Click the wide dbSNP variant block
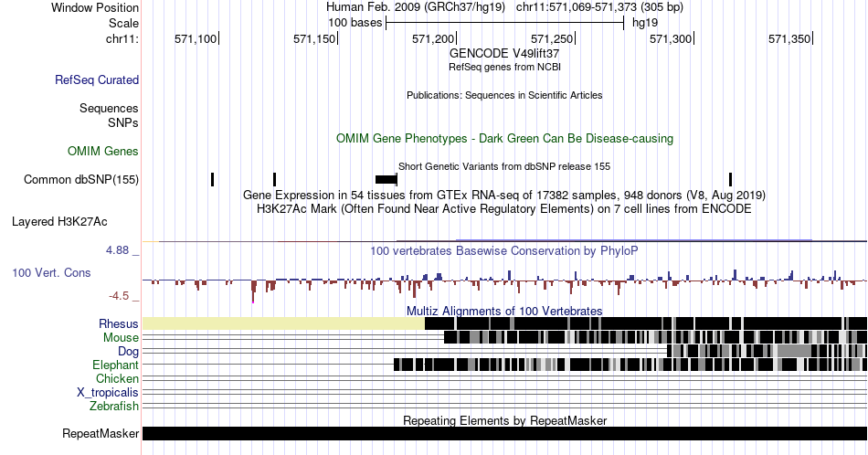 pyautogui.click(x=386, y=179)
